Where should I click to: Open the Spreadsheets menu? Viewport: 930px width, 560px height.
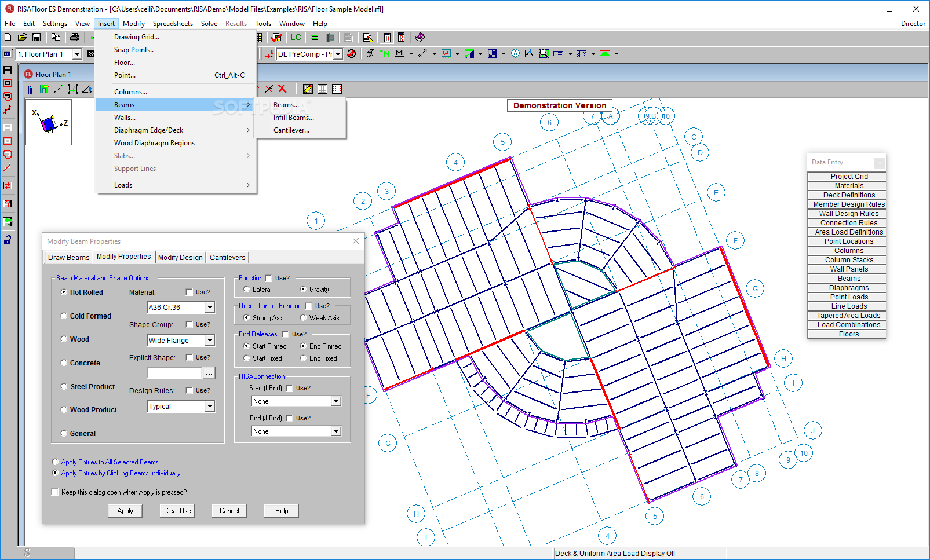click(173, 24)
